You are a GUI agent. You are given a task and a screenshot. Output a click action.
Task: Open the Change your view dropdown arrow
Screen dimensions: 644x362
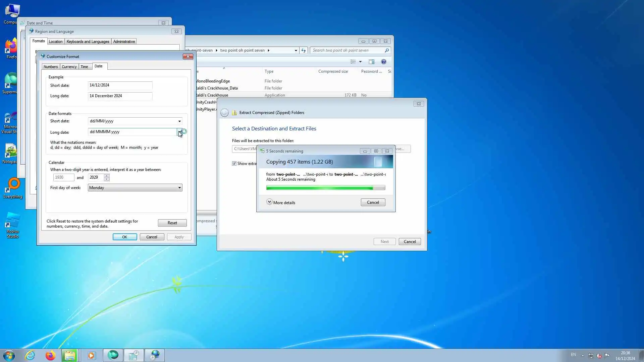(360, 62)
